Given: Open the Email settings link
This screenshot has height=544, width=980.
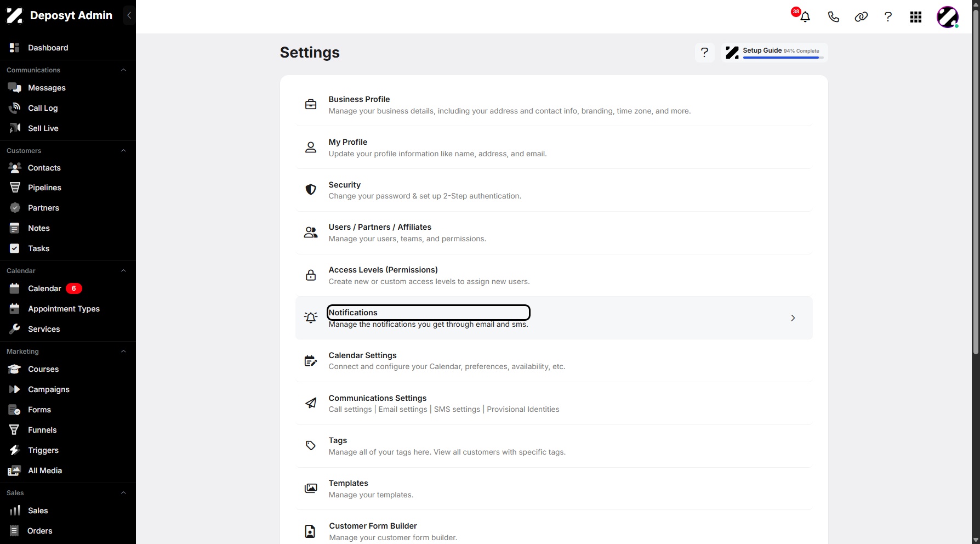Looking at the screenshot, I should 403,410.
